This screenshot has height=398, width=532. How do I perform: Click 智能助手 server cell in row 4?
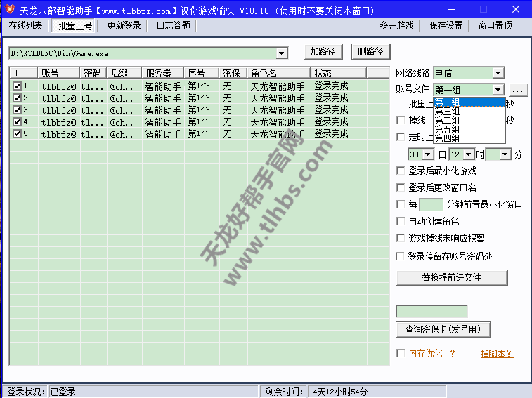tap(163, 122)
